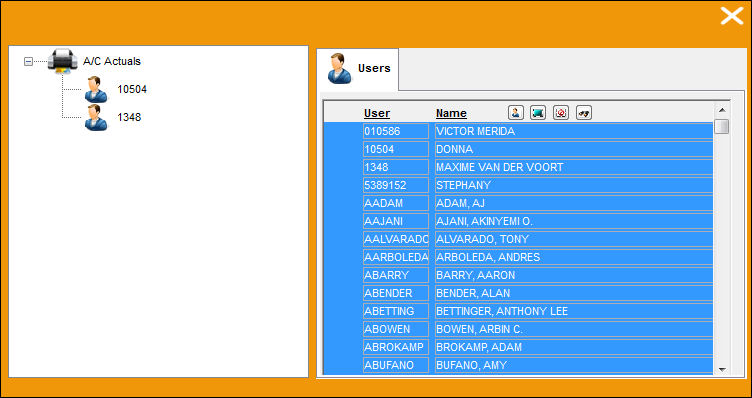Select the name DONNA
The width and height of the screenshot is (752, 398).
pyautogui.click(x=574, y=149)
